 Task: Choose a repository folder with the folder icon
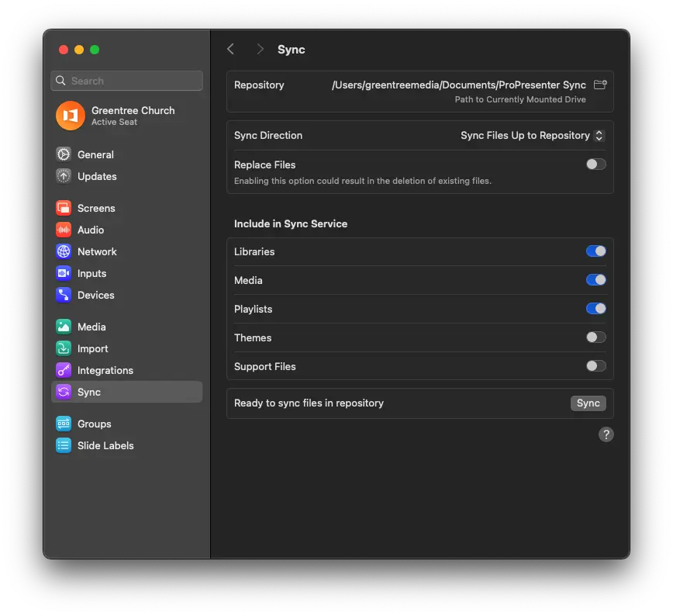click(600, 85)
